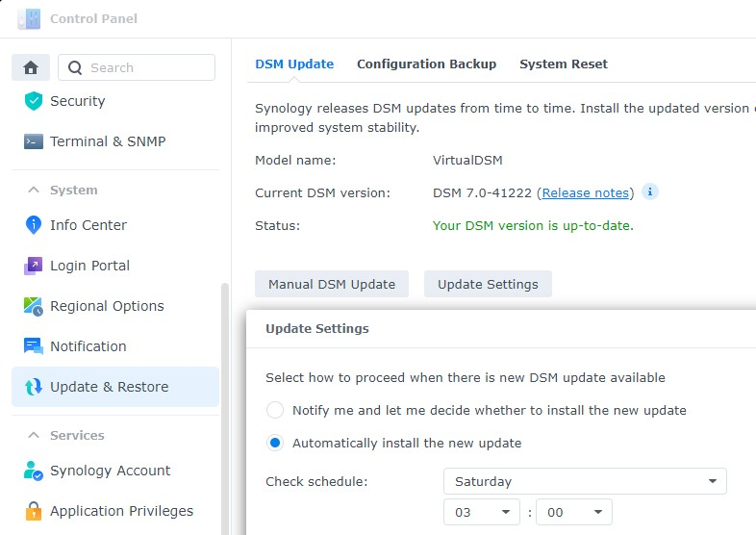Open Info Center via its icon
This screenshot has height=535, width=756.
coord(34,225)
